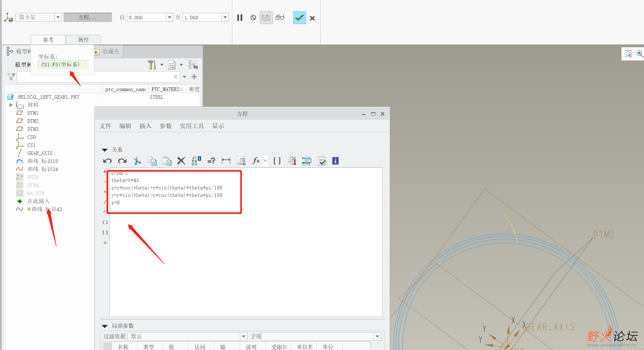Accept the feature with green checkmark
The height and width of the screenshot is (350, 644).
(299, 18)
